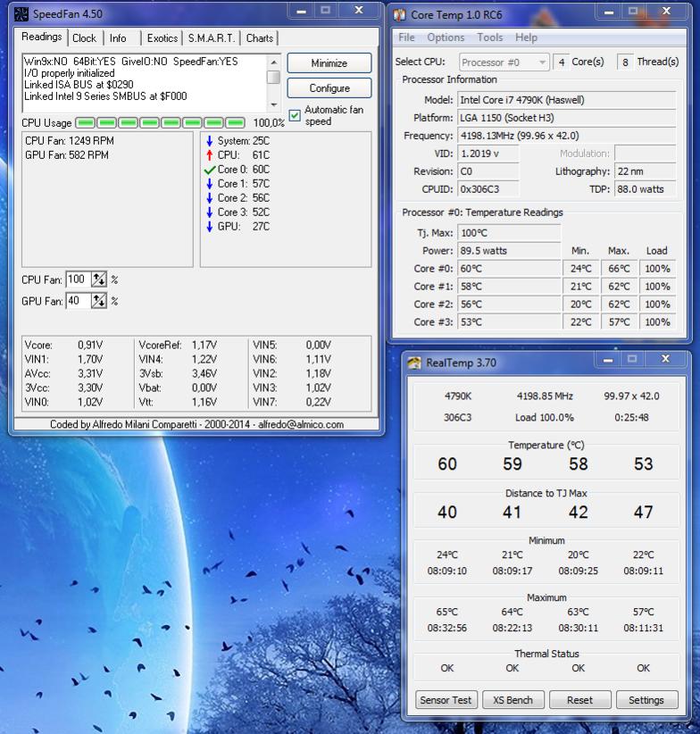Click the Lithography 22 nm field

point(646,171)
